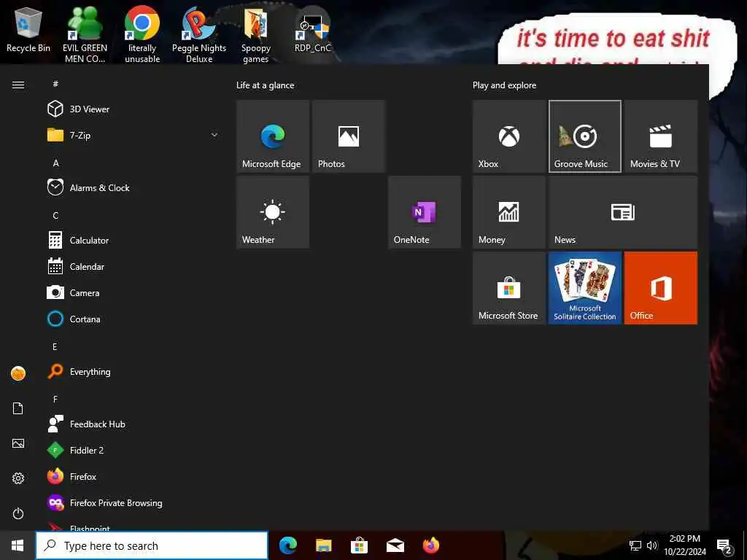
Task: Select the Peggle Nights Deluxe shortcut
Action: 199,35
